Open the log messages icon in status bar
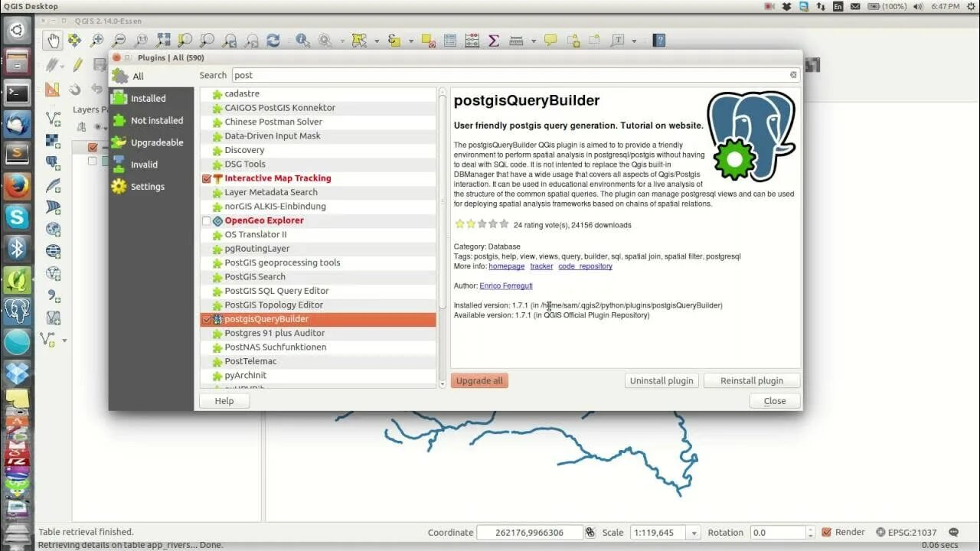Image resolution: width=980 pixels, height=551 pixels. click(953, 533)
